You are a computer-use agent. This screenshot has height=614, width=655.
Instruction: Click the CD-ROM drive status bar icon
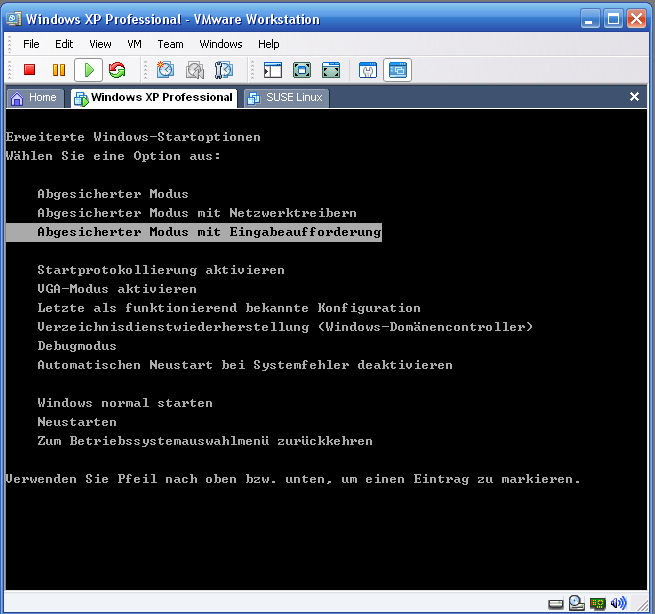pyautogui.click(x=576, y=603)
